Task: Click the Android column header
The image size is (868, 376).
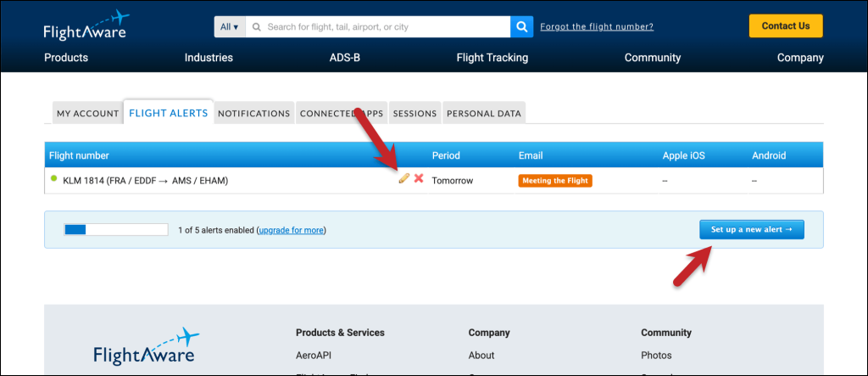Action: (769, 155)
